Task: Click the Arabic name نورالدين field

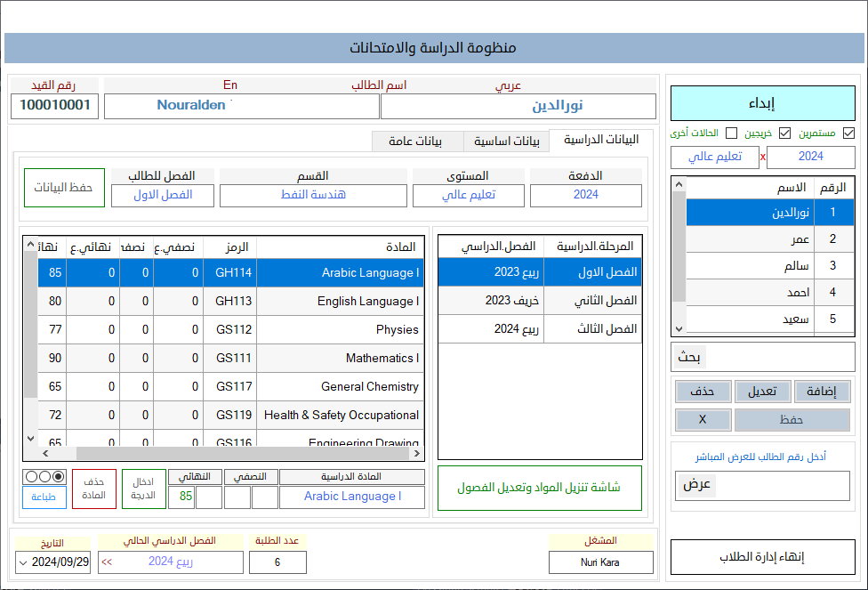Action: (518, 106)
